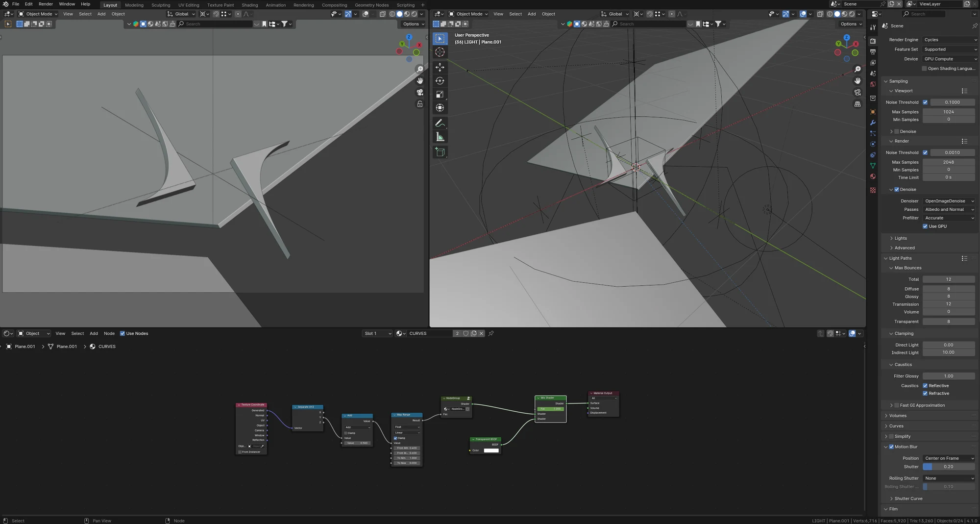Select the Move tool in right viewport
This screenshot has height=524, width=980.
440,67
